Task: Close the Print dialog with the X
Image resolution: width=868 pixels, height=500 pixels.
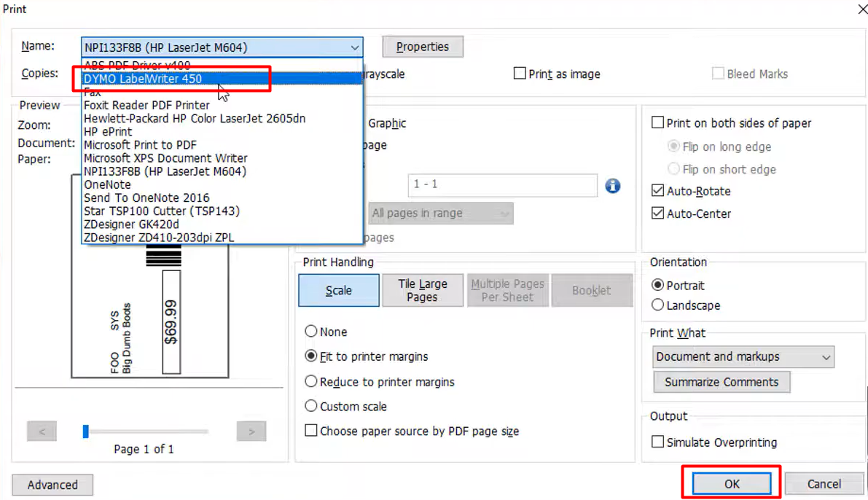Action: tap(862, 9)
